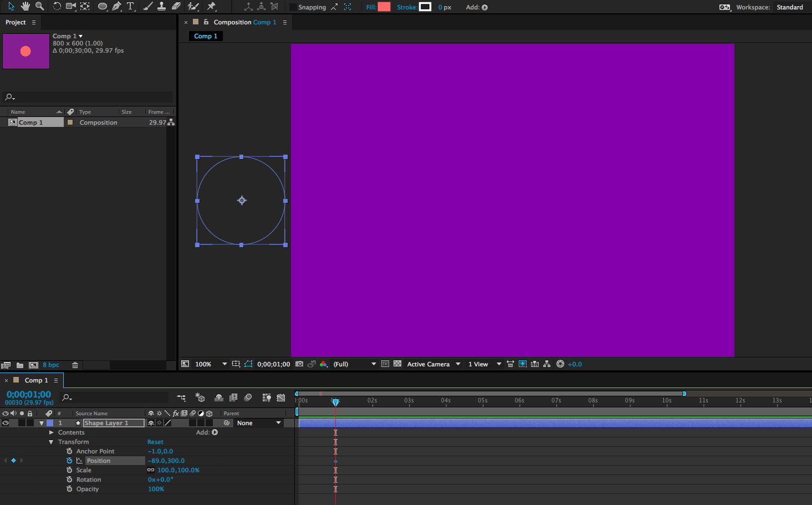Enable Opacity stopwatch
The height and width of the screenshot is (505, 812).
coord(69,489)
